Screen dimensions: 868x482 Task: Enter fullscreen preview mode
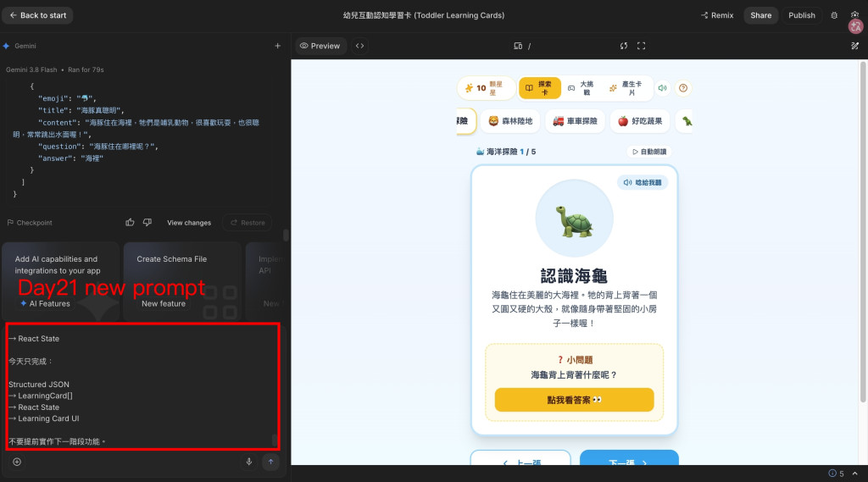coord(641,46)
